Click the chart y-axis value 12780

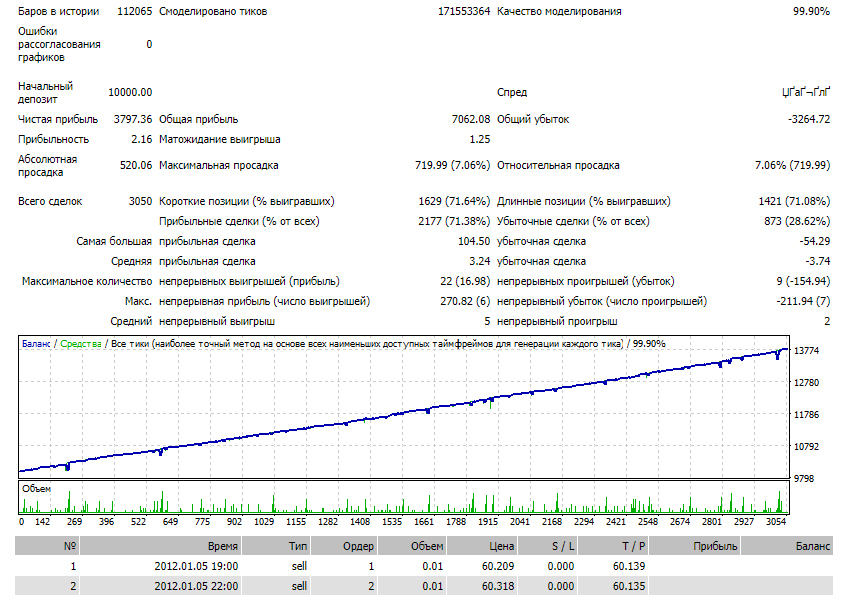point(807,383)
